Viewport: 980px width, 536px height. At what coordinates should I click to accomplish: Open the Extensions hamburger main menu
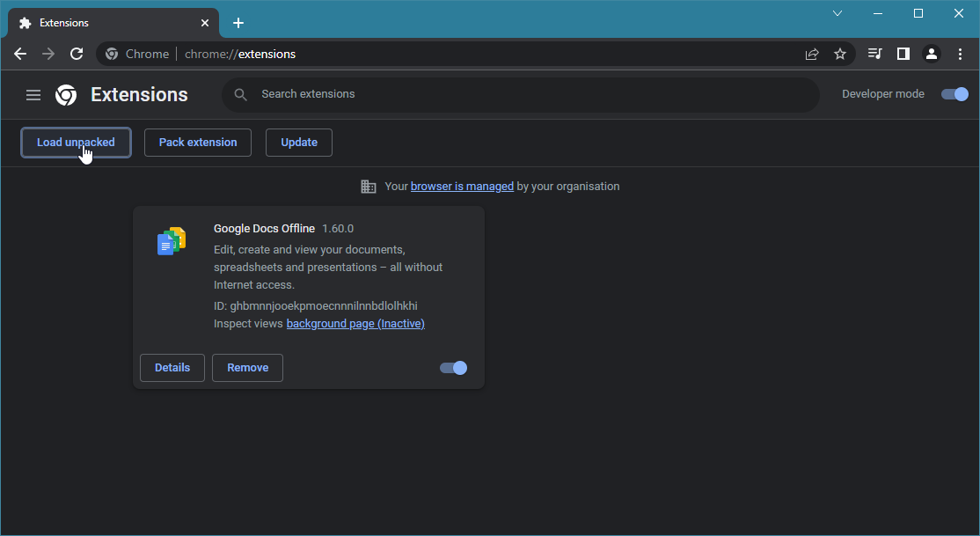coord(33,94)
